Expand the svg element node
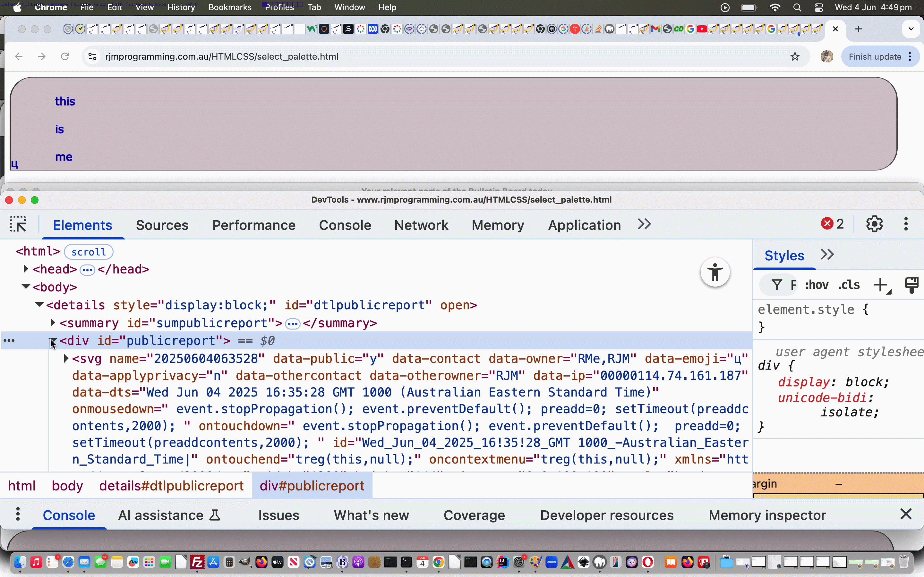 (x=66, y=359)
